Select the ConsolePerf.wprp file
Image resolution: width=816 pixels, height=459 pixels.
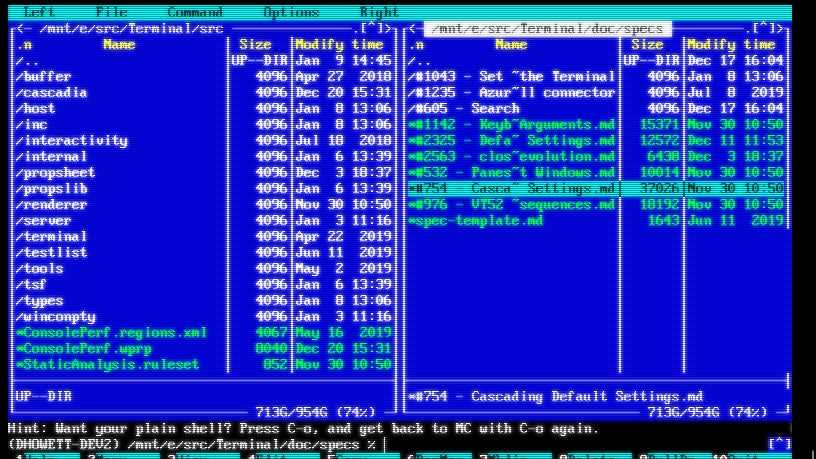tap(80, 349)
